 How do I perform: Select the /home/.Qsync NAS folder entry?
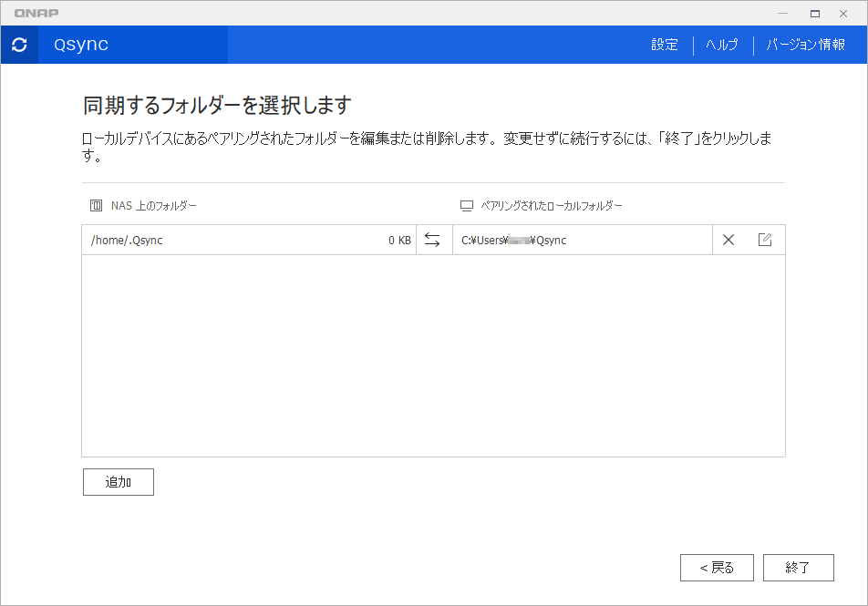pyautogui.click(x=127, y=241)
